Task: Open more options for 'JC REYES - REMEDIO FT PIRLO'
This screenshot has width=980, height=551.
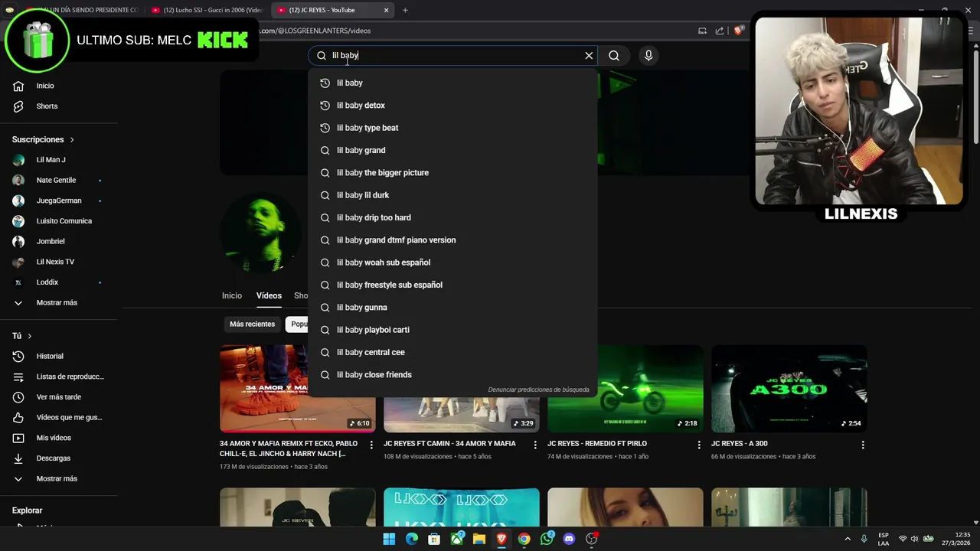Action: point(699,445)
